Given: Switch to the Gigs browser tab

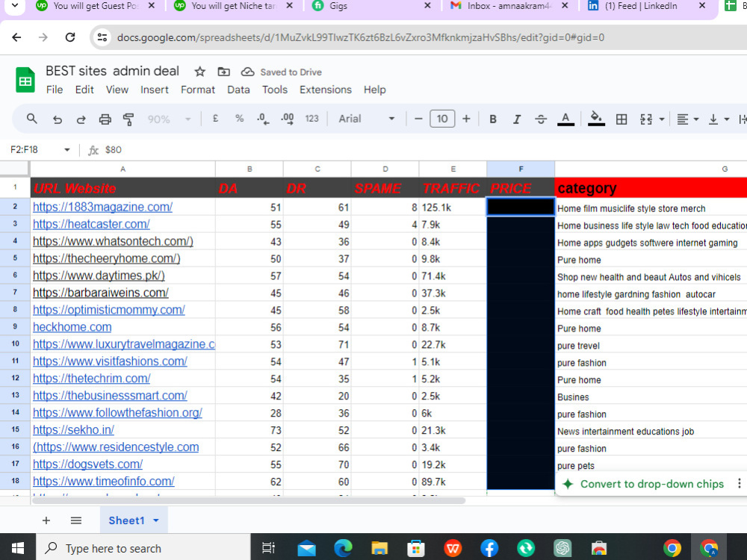Looking at the screenshot, I should (338, 6).
